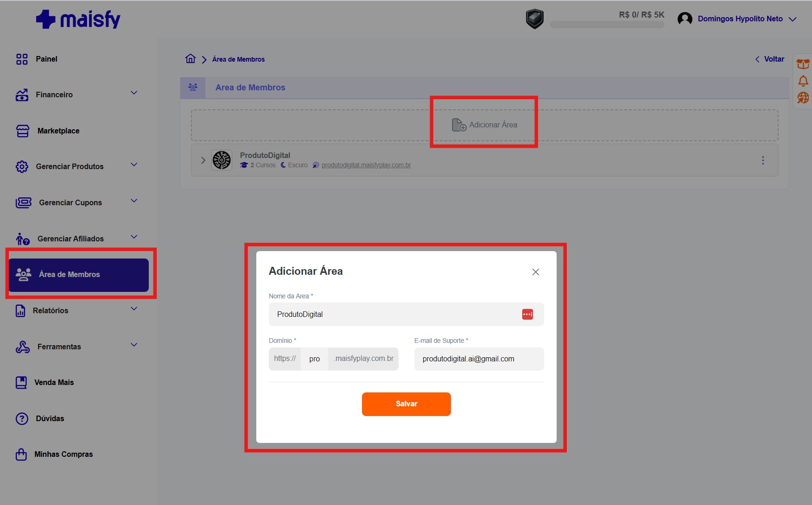Image resolution: width=812 pixels, height=505 pixels.
Task: Open the shield level badge icon
Action: [534, 19]
